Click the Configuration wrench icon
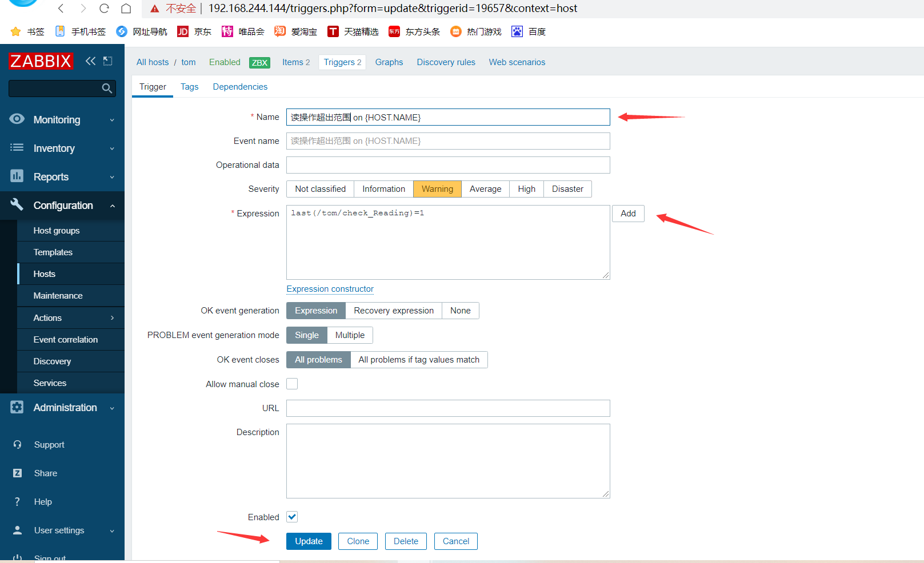Screen dimensions: 924x563 coord(17,204)
